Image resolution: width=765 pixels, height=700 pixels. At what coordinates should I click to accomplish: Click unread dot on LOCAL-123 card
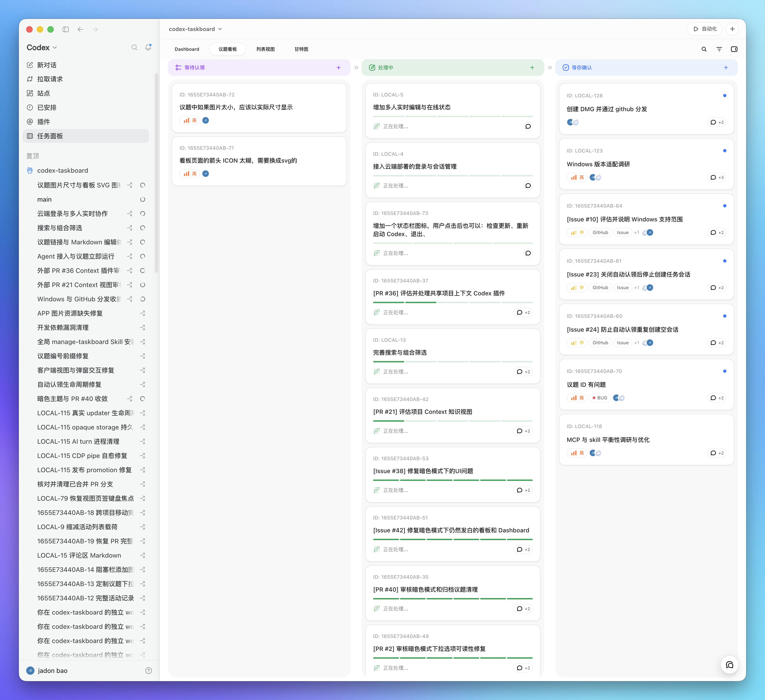(725, 151)
